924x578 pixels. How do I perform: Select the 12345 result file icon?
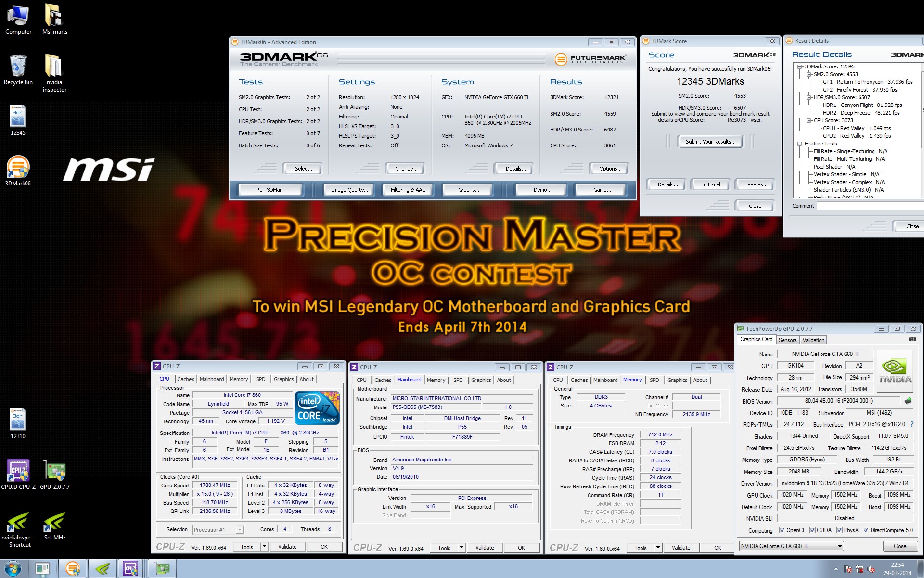[x=18, y=120]
